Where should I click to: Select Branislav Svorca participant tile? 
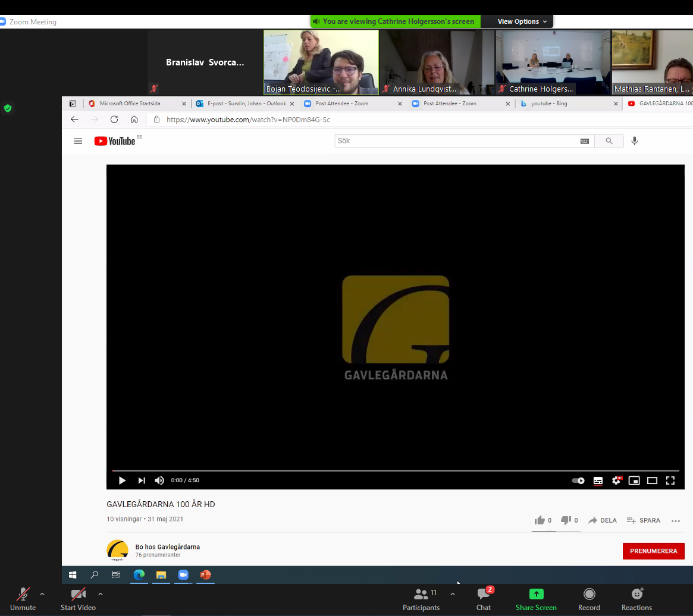click(x=205, y=62)
